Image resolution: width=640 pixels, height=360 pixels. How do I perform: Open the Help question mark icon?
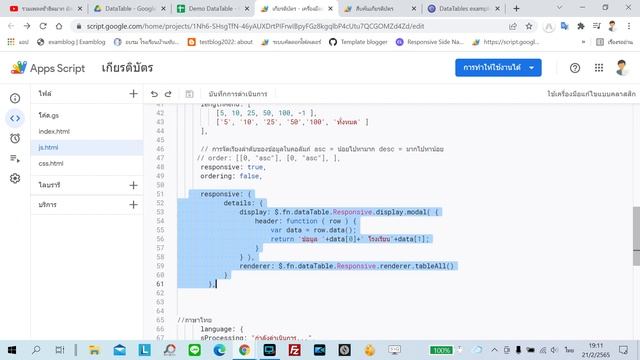[575, 68]
